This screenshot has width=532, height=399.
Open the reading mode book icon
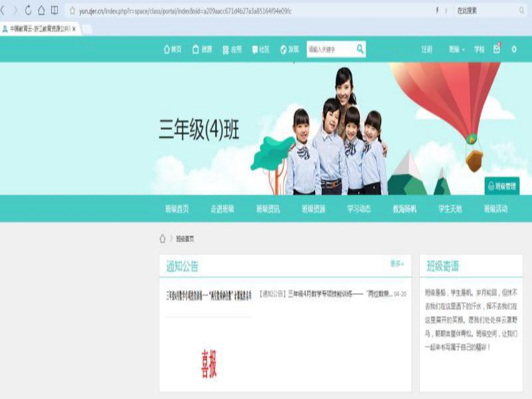click(55, 11)
